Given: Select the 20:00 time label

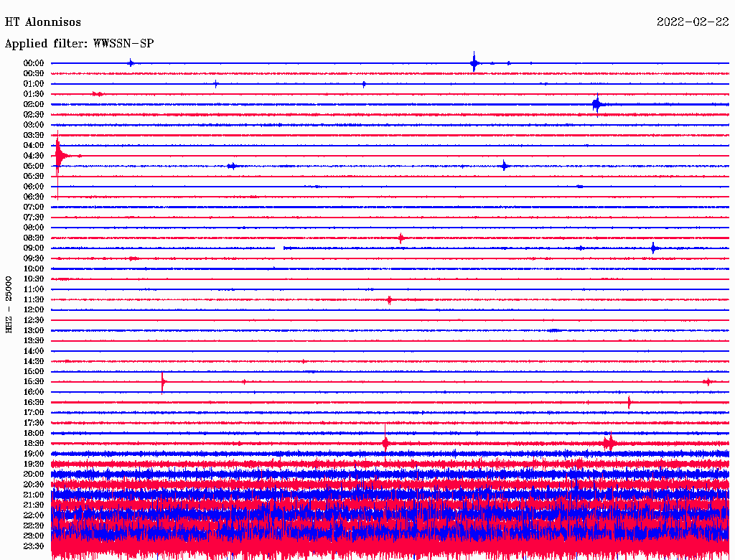Looking at the screenshot, I should coord(34,474).
